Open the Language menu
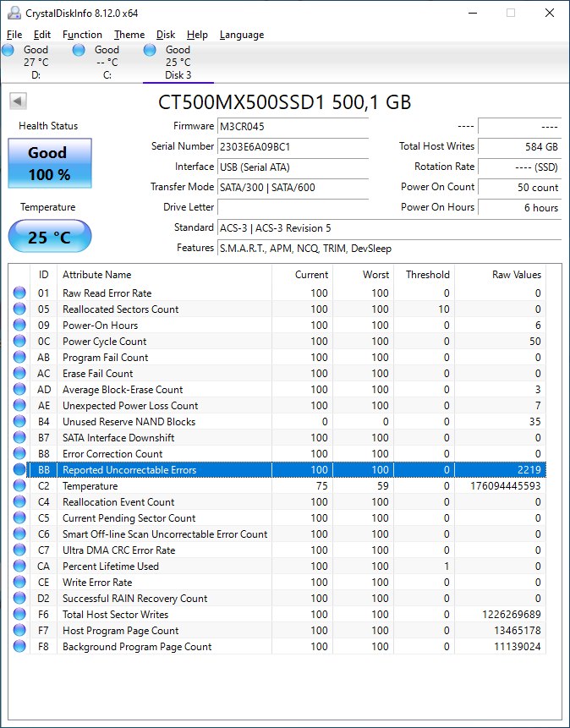This screenshot has height=728, width=570. (x=241, y=35)
